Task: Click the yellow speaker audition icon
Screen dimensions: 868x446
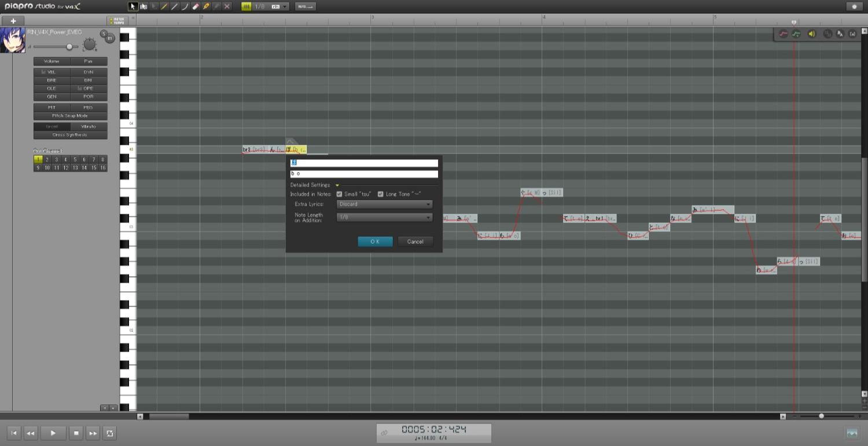Action: pyautogui.click(x=811, y=34)
